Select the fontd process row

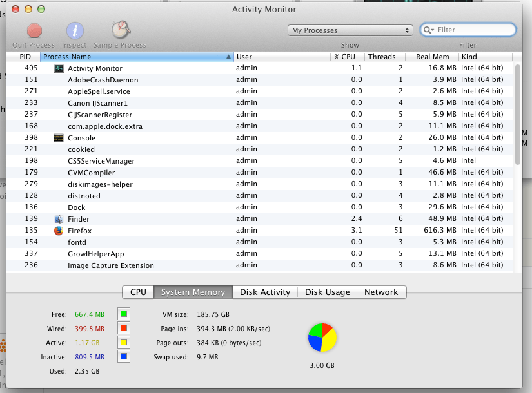pyautogui.click(x=259, y=242)
